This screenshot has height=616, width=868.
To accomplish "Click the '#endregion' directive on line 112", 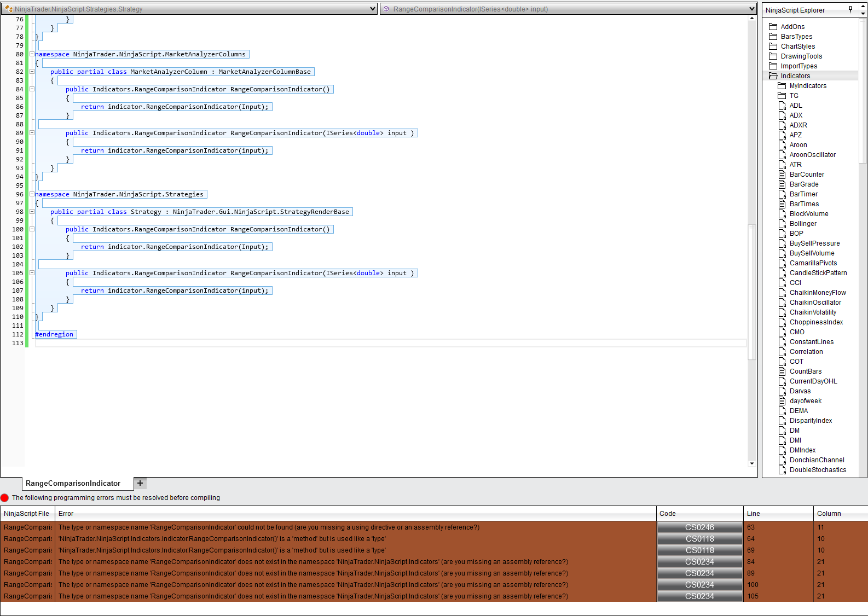I will point(54,334).
